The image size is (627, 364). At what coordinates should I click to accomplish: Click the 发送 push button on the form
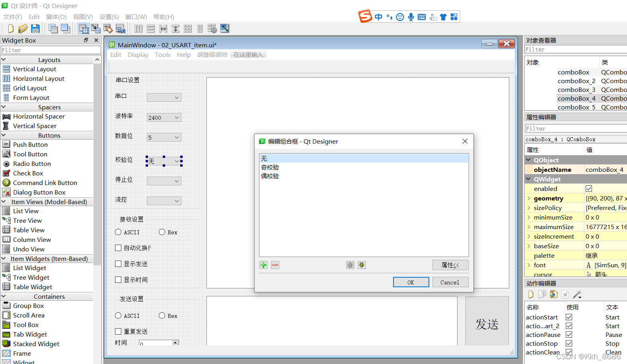(x=487, y=321)
